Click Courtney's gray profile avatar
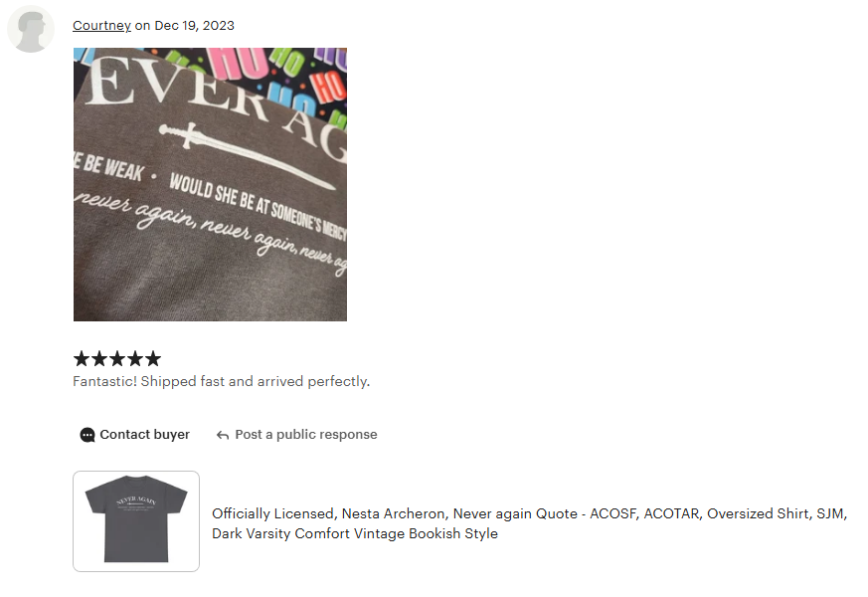Viewport: 868px width, 597px height. point(31,29)
